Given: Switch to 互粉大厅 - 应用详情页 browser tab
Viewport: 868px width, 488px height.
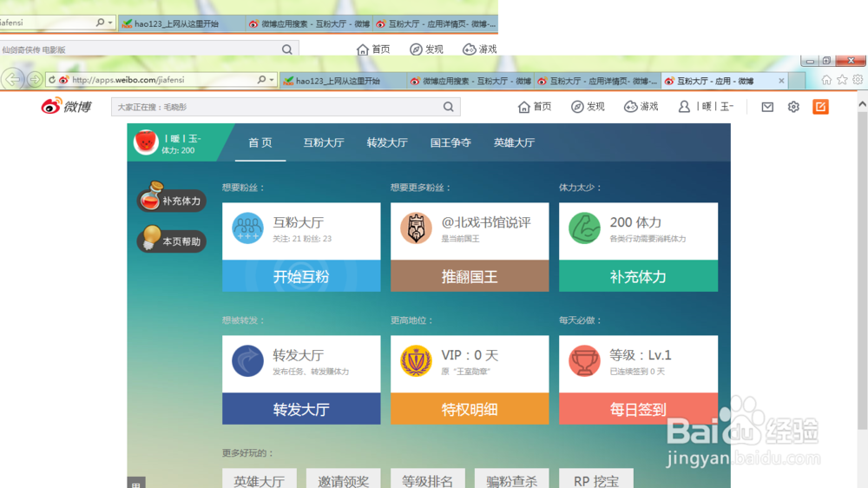Looking at the screenshot, I should point(598,81).
